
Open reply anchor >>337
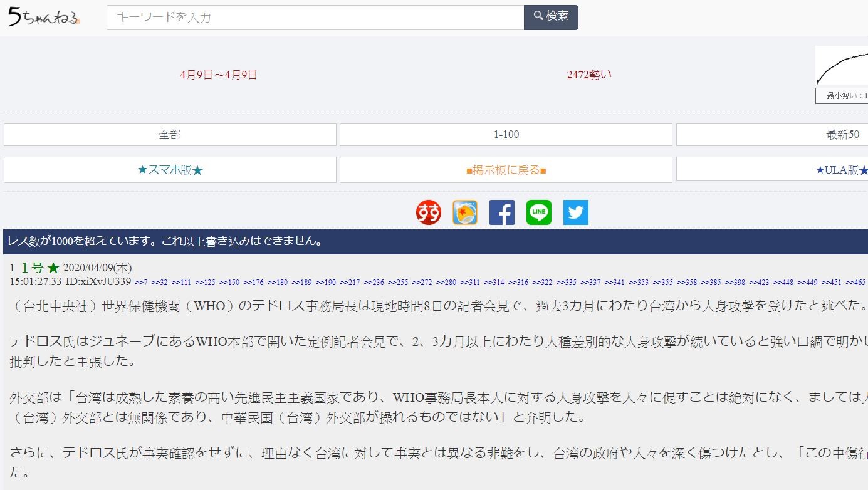pos(590,282)
